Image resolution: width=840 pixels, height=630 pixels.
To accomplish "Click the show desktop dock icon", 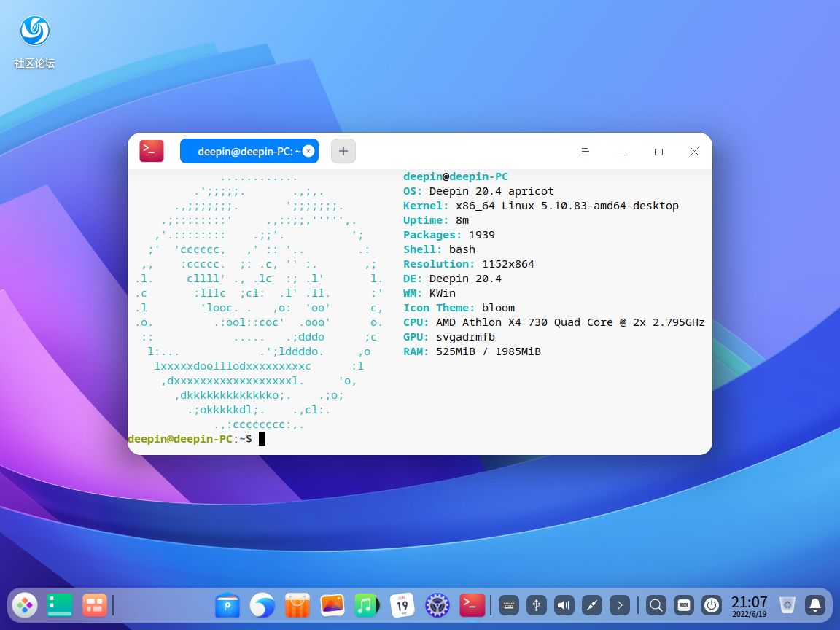I will 60,604.
